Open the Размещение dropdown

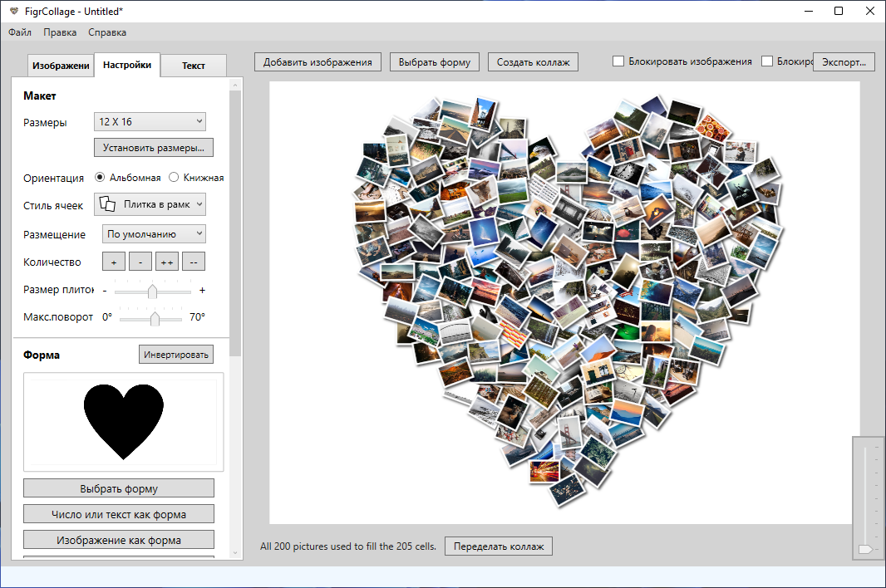154,234
